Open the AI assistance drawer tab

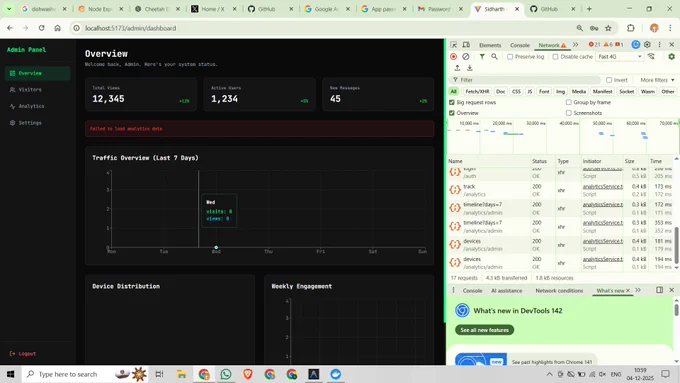[507, 291]
